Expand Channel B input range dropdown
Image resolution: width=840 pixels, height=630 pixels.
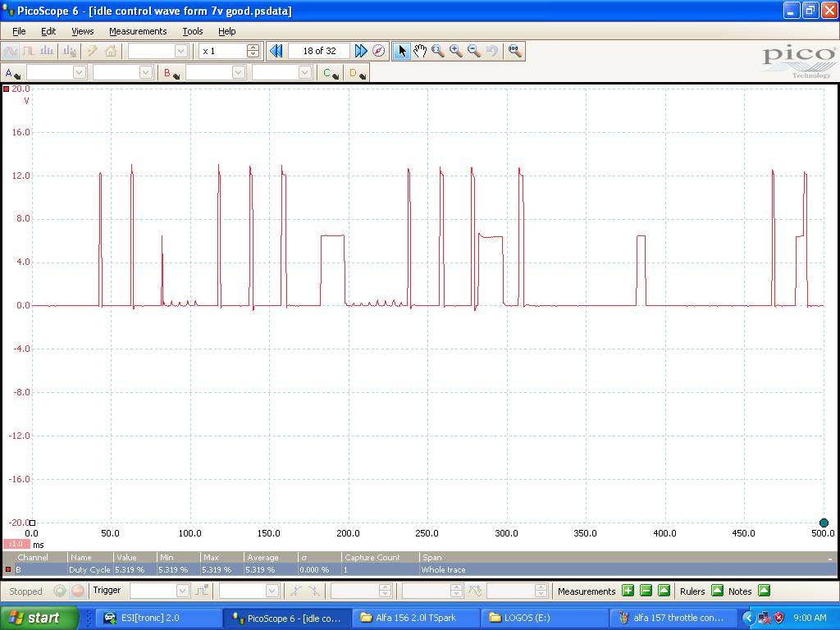[239, 72]
